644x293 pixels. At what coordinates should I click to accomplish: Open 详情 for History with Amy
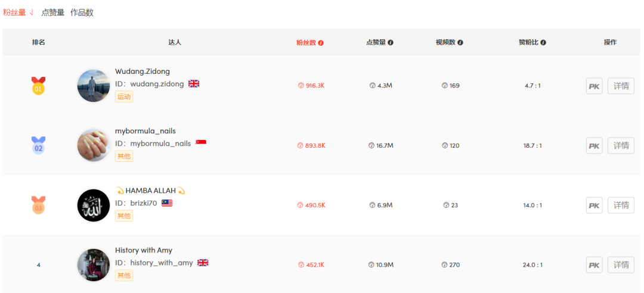[621, 265]
